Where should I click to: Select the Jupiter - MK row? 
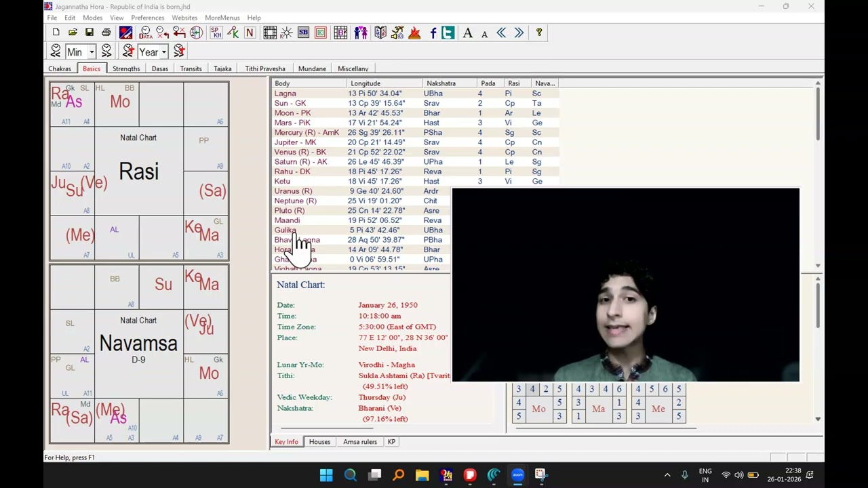(x=415, y=142)
